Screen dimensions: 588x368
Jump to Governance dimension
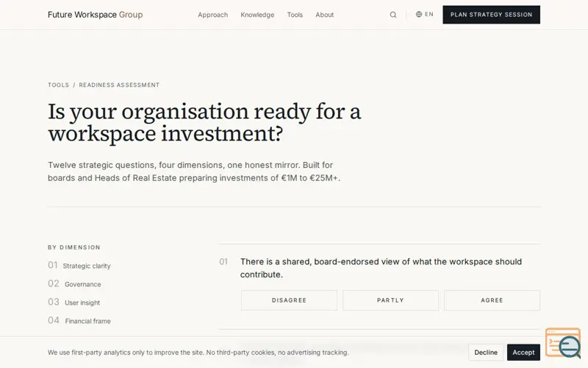[x=74, y=284]
